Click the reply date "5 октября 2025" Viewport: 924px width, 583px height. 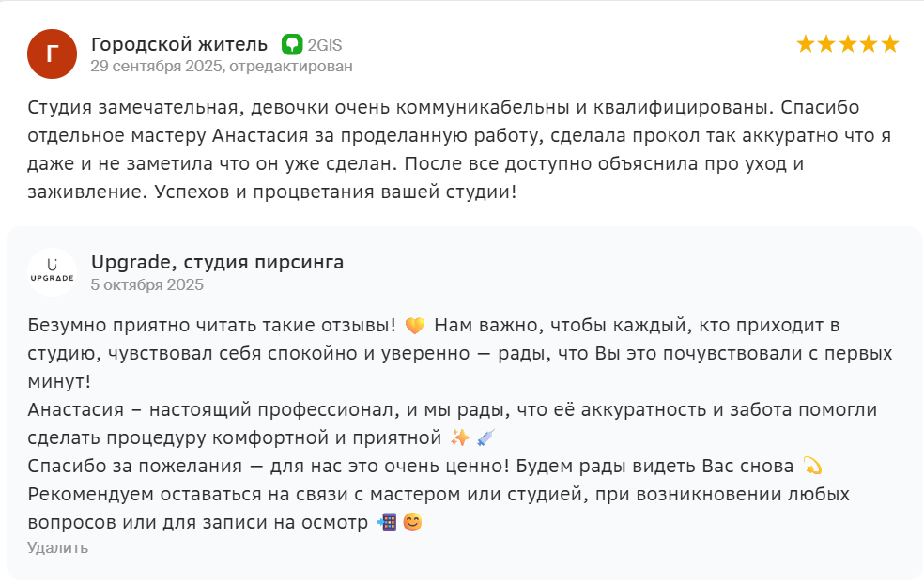pos(147,284)
